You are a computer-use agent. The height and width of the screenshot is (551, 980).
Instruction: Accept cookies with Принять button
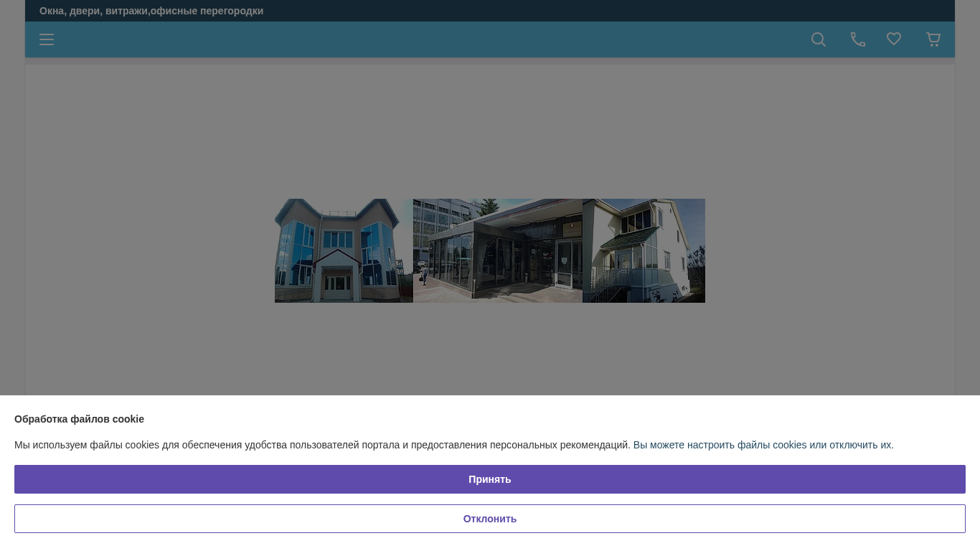coord(490,479)
